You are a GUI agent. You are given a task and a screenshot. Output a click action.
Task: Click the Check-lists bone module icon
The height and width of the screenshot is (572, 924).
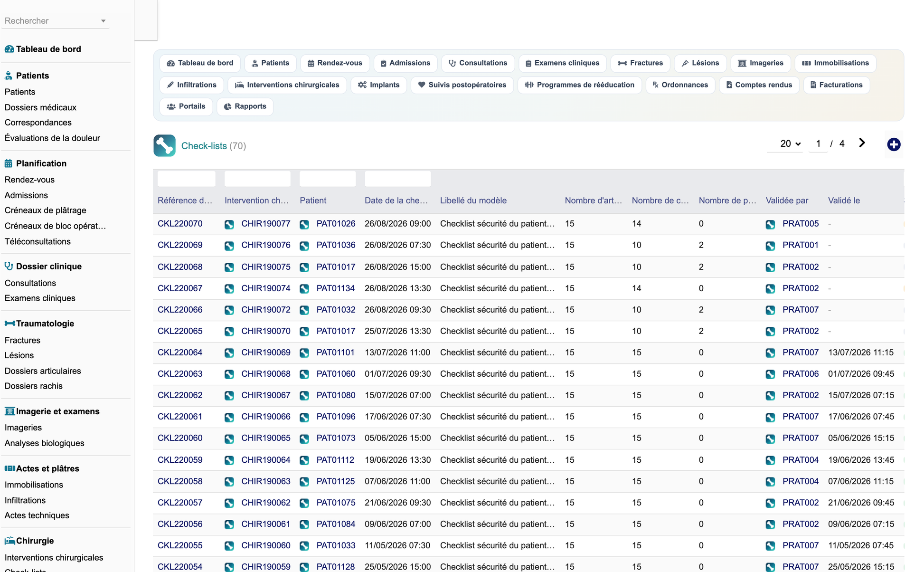pos(164,145)
